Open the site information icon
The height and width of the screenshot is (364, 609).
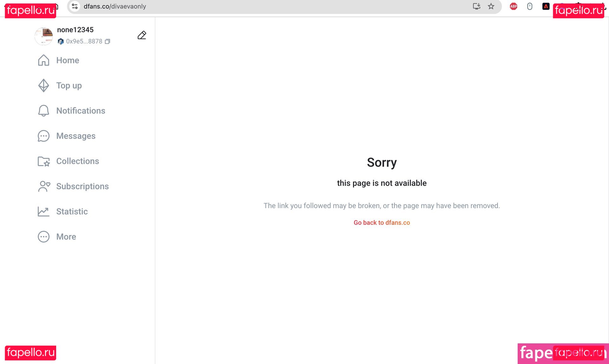click(x=75, y=6)
